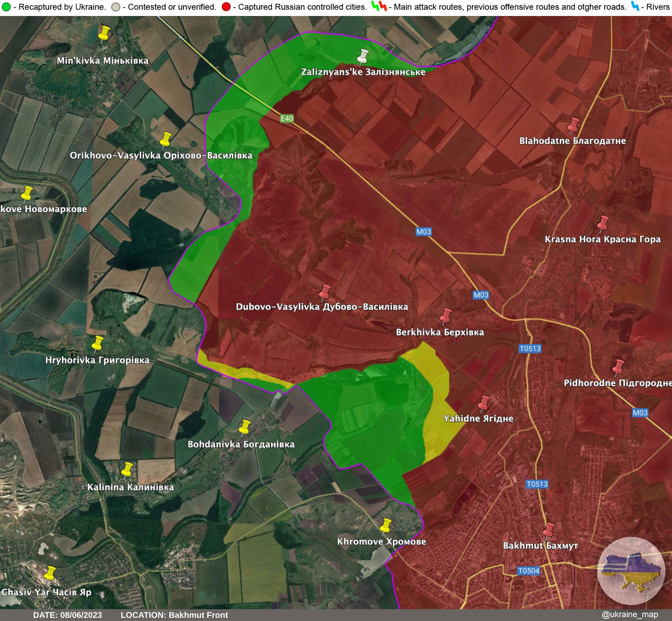Image resolution: width=672 pixels, height=621 pixels.
Task: Click the red pin at Dubovo-Vasylivka
Action: (325, 292)
